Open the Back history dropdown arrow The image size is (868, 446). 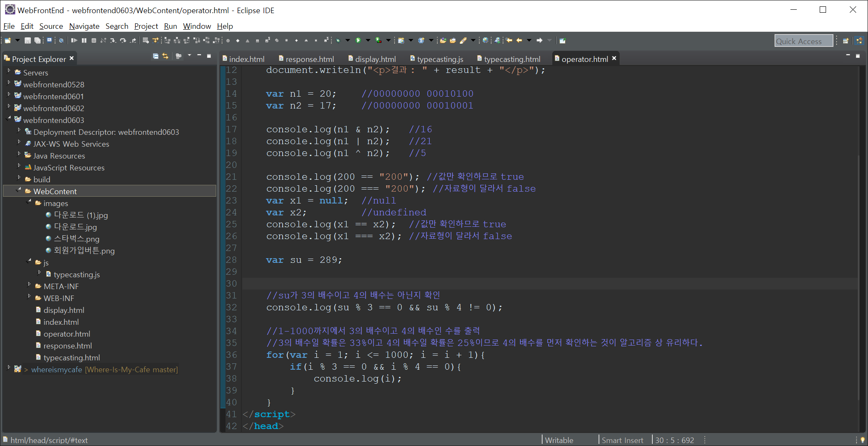[x=529, y=41]
